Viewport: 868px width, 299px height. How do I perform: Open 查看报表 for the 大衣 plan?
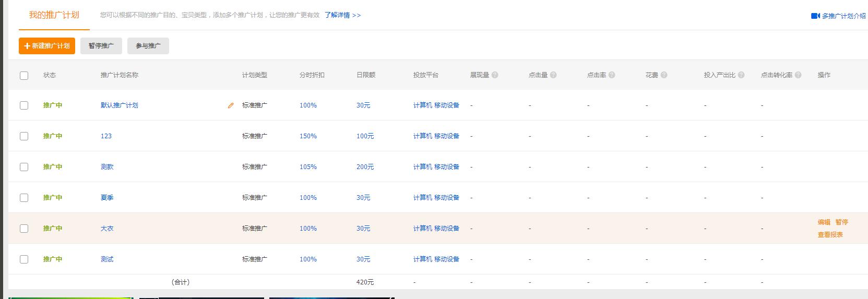tap(830, 235)
